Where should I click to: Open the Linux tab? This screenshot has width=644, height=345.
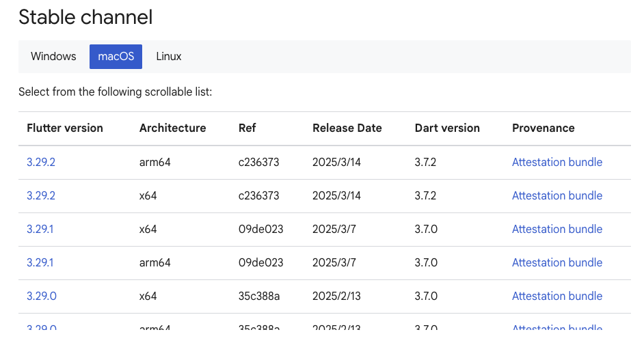[x=169, y=57]
